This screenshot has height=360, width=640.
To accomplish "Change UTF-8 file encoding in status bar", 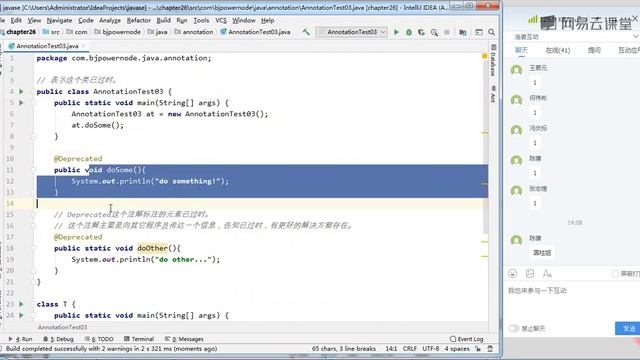I will (431, 349).
